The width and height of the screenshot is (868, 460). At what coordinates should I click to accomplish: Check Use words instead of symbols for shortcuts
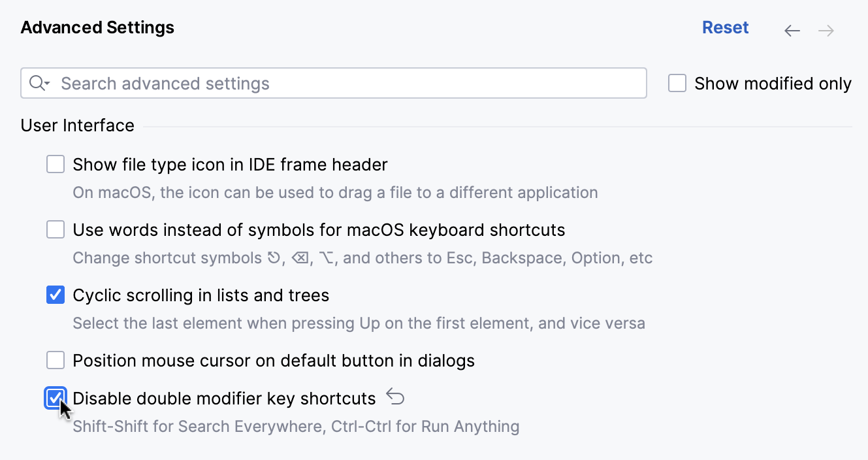click(x=56, y=229)
